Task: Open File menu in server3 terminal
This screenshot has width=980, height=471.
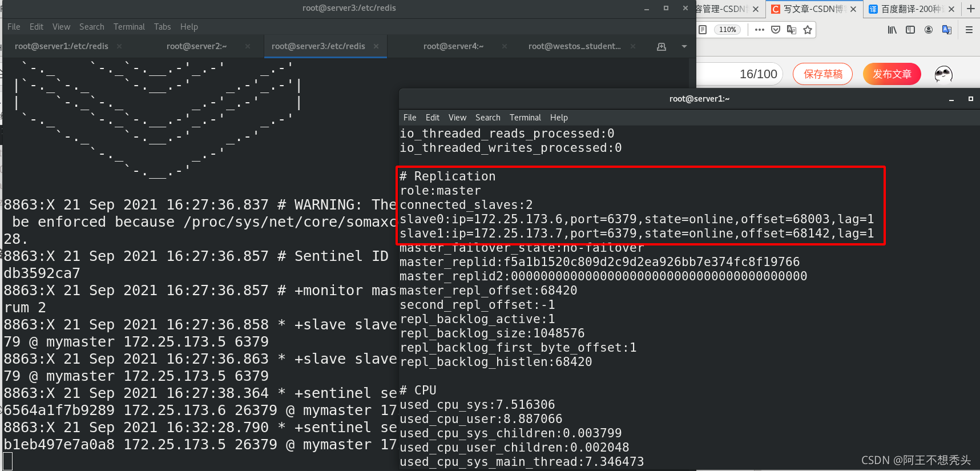Action: pos(14,27)
